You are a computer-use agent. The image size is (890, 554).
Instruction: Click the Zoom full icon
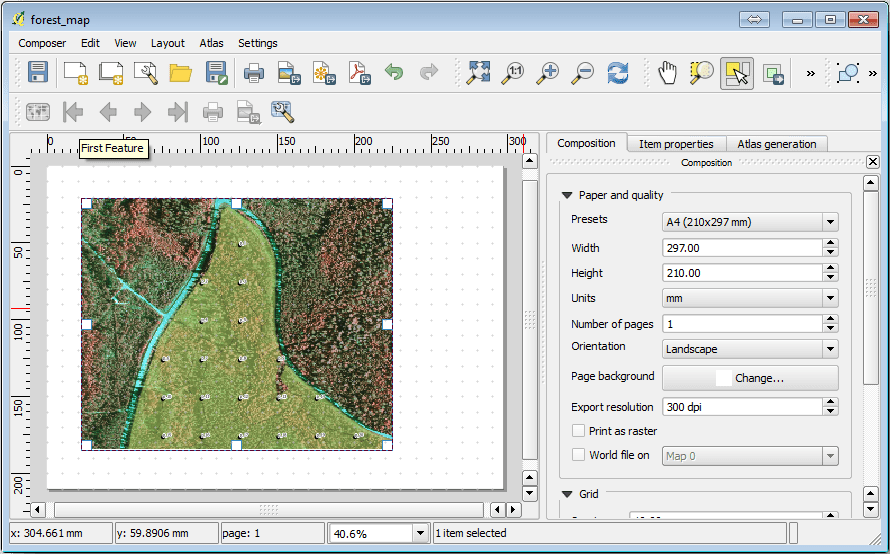click(479, 72)
